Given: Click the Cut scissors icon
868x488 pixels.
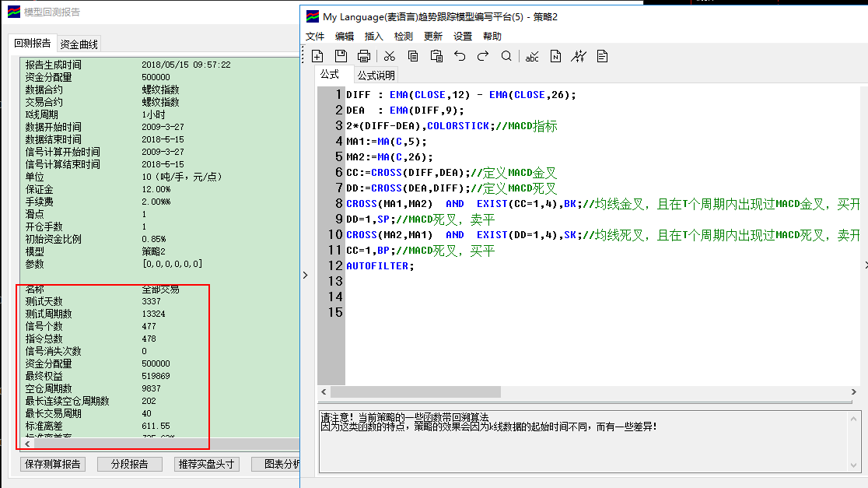Looking at the screenshot, I should 390,56.
